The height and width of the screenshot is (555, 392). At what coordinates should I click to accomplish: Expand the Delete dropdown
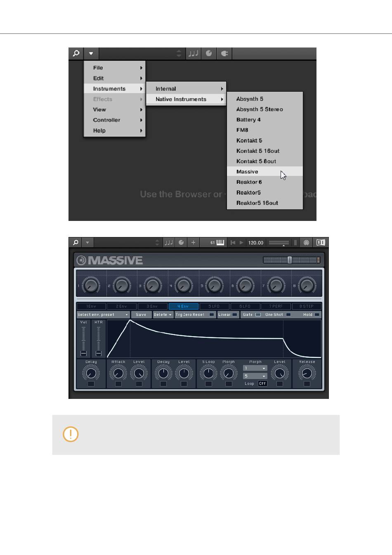(163, 315)
